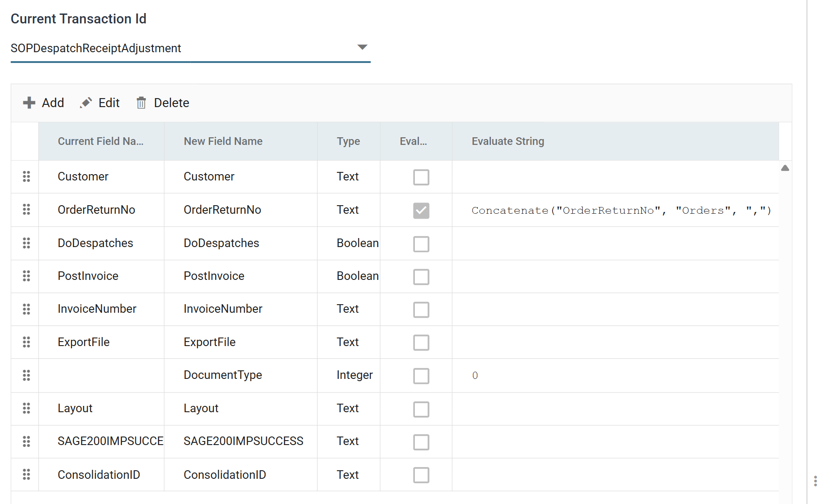Image resolution: width=818 pixels, height=504 pixels.
Task: Grab the drag handle for InvoiceNumber row
Action: pyautogui.click(x=27, y=309)
